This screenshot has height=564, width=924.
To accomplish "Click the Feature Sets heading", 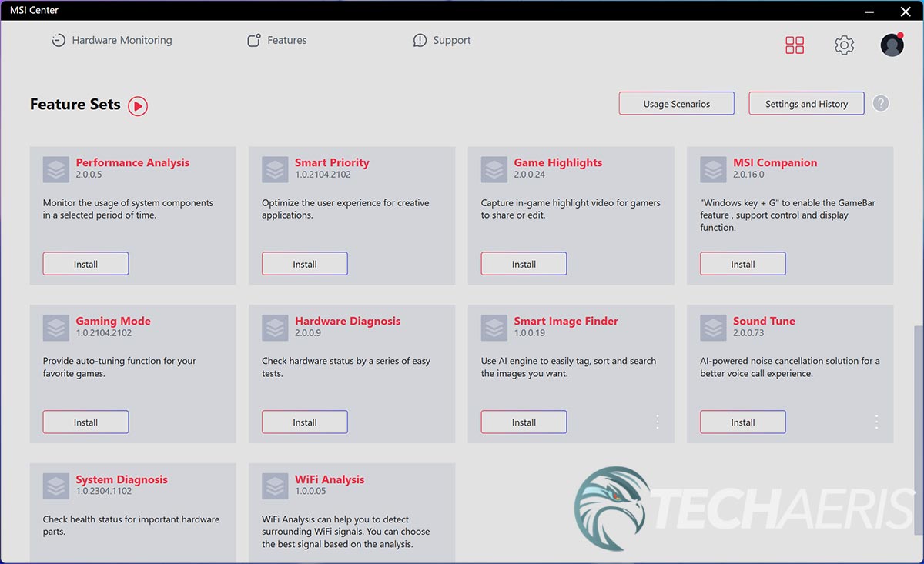I will pos(75,105).
